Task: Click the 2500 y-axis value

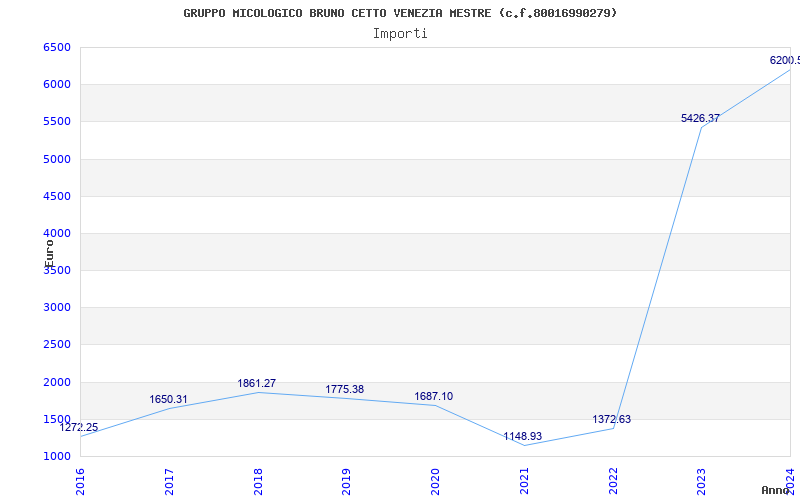Action: [x=57, y=345]
